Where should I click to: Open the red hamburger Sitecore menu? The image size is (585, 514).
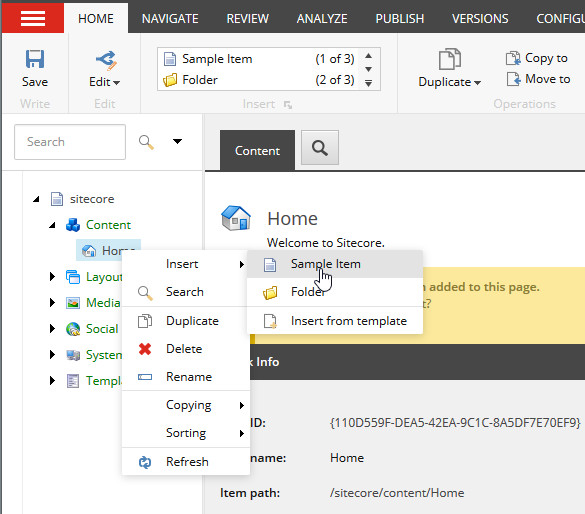point(33,18)
